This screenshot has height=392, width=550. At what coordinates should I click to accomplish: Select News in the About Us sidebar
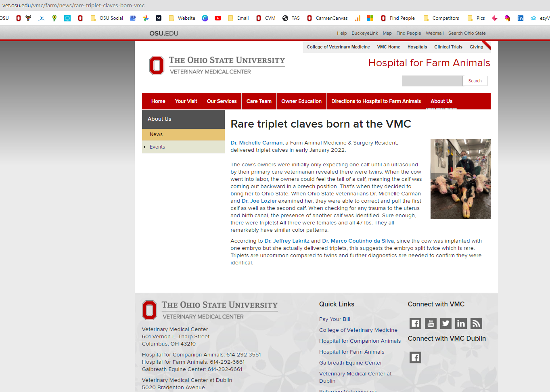tap(156, 134)
